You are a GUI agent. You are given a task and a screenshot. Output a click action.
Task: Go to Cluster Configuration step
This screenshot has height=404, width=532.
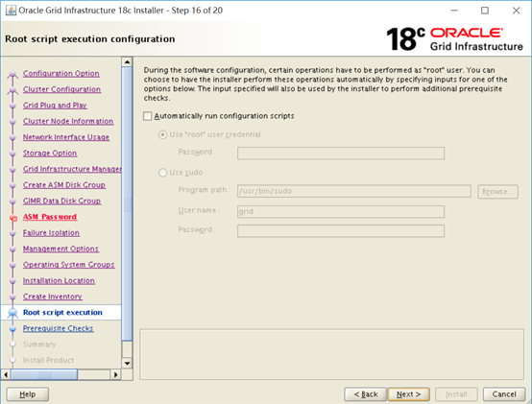61,89
